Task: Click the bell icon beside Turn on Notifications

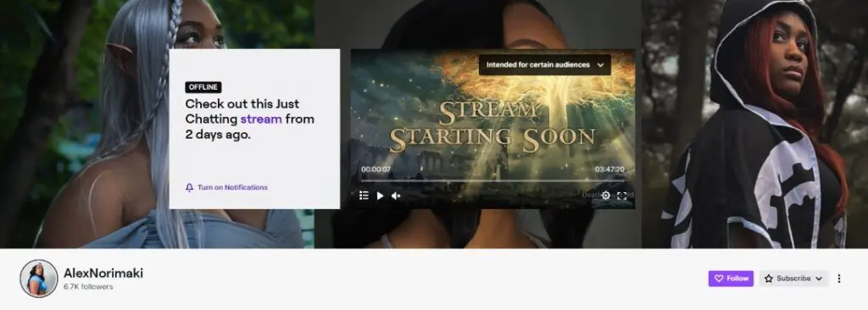Action: 189,188
